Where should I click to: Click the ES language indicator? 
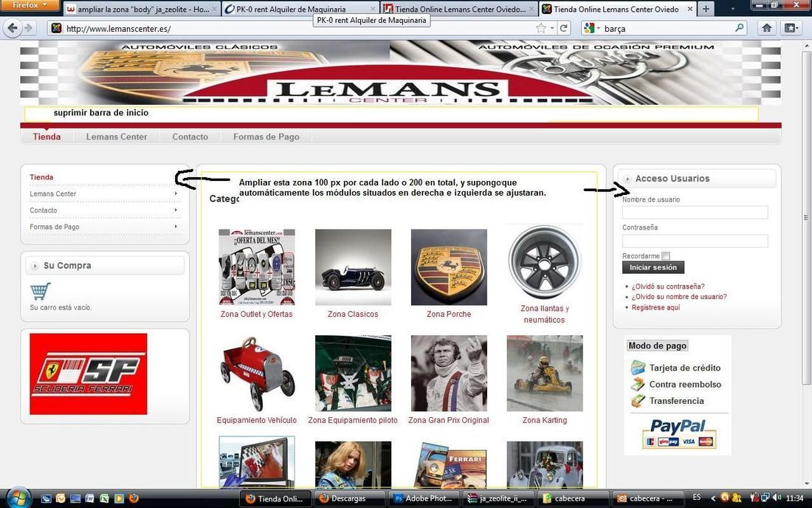697,497
